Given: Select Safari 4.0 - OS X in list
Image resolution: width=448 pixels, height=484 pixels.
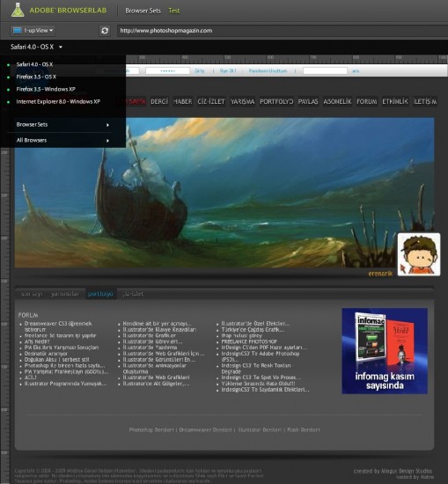Looking at the screenshot, I should click(x=34, y=64).
